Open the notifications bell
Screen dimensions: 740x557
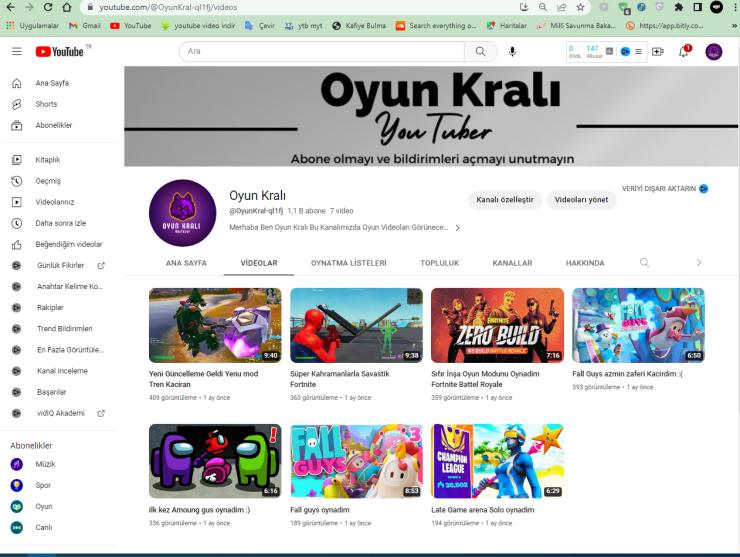(x=684, y=51)
